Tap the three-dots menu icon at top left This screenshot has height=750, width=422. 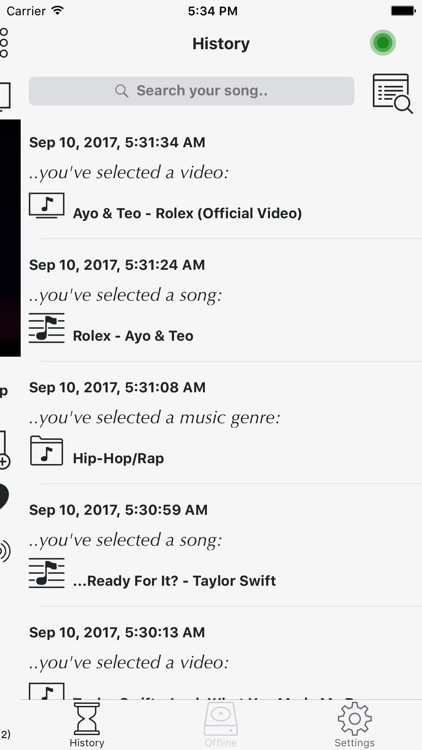[4, 43]
